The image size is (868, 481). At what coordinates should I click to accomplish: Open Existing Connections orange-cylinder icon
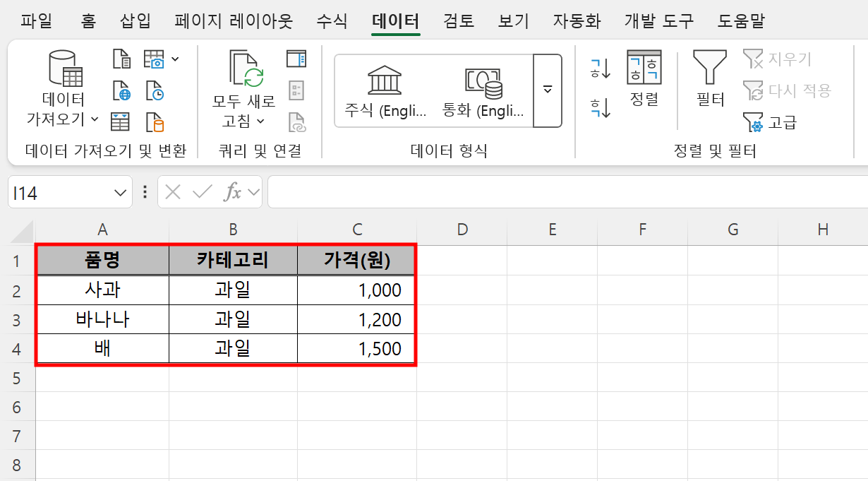(x=155, y=122)
